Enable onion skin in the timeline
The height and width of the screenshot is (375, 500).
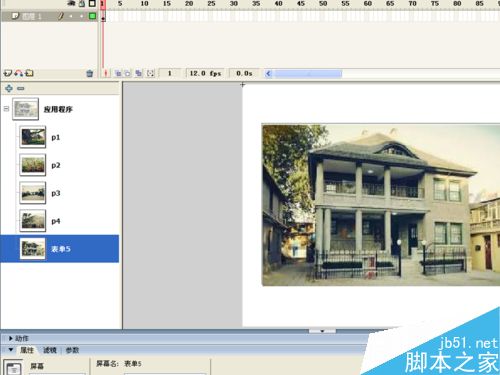[118, 73]
